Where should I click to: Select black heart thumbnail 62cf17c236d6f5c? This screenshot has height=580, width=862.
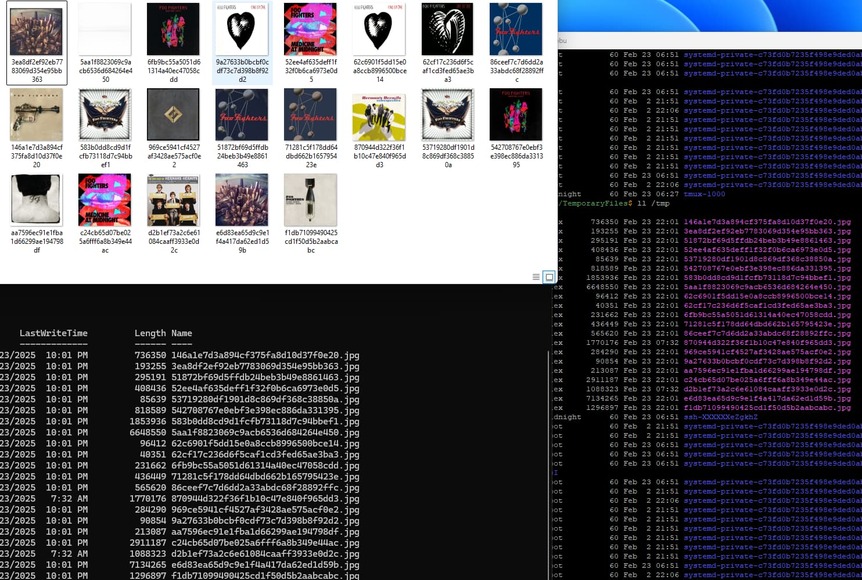(x=447, y=43)
